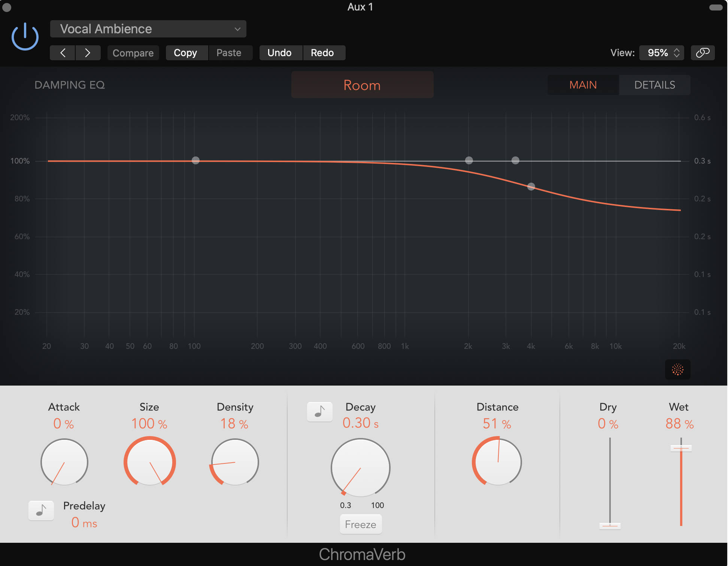Click the Density knob

click(235, 462)
